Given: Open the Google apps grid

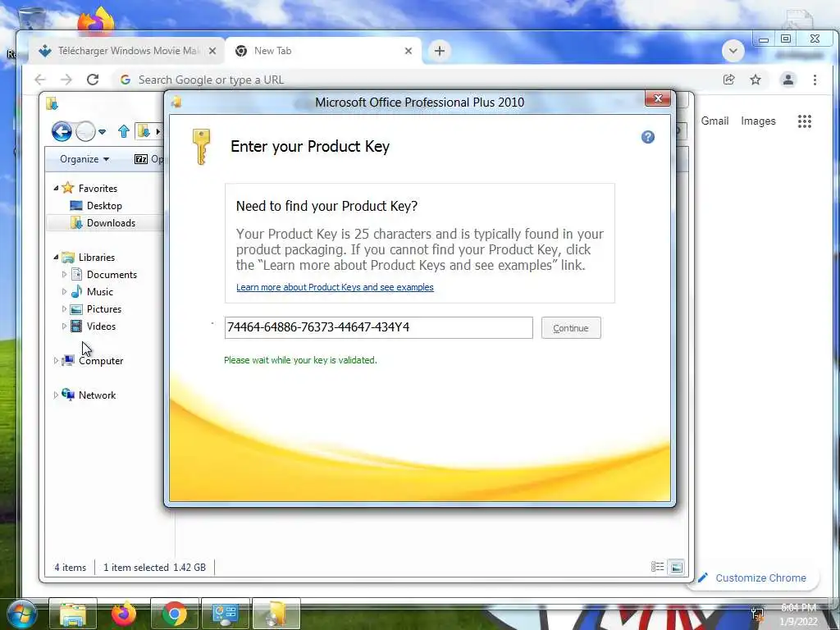Looking at the screenshot, I should [x=804, y=121].
